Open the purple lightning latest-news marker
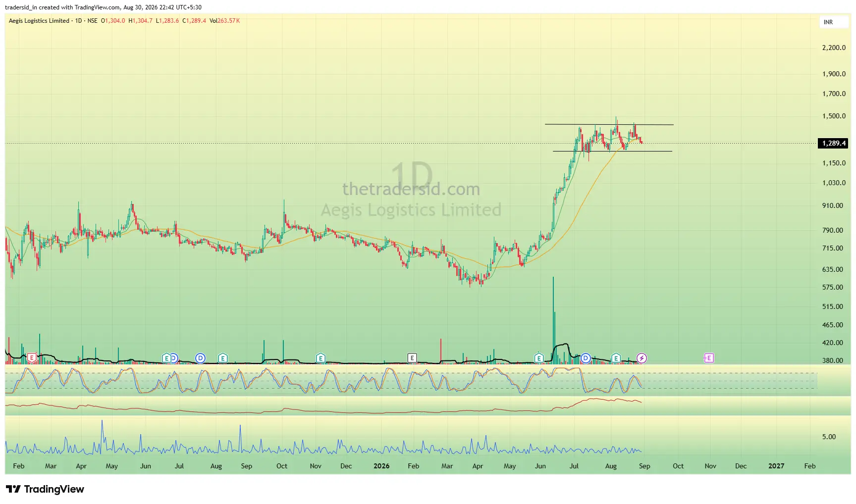This screenshot has height=504, width=856. [642, 358]
